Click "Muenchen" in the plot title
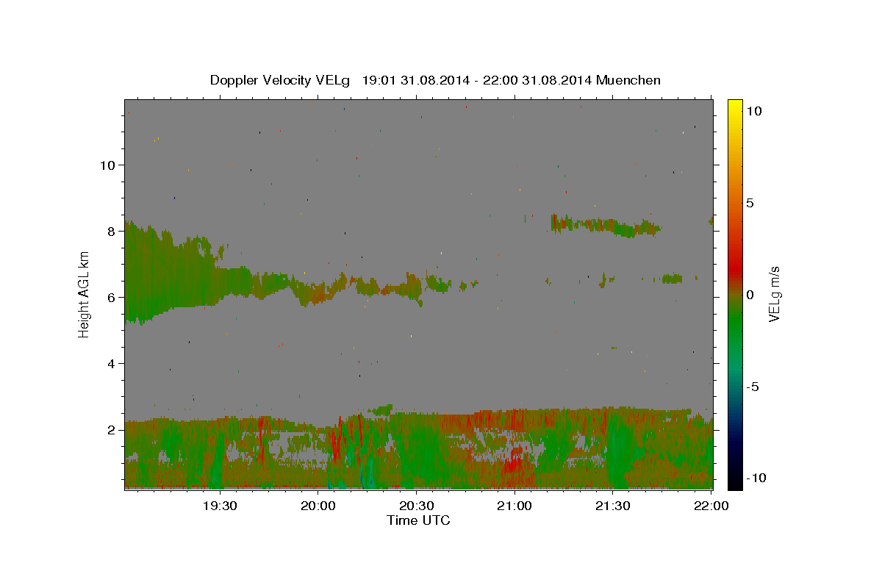882x588 pixels. click(x=628, y=80)
